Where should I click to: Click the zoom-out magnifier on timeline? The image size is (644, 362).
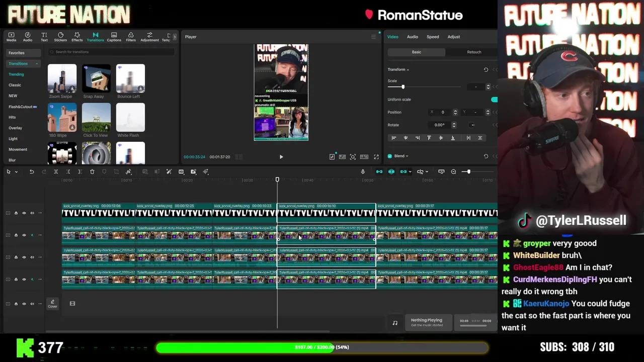(x=453, y=172)
